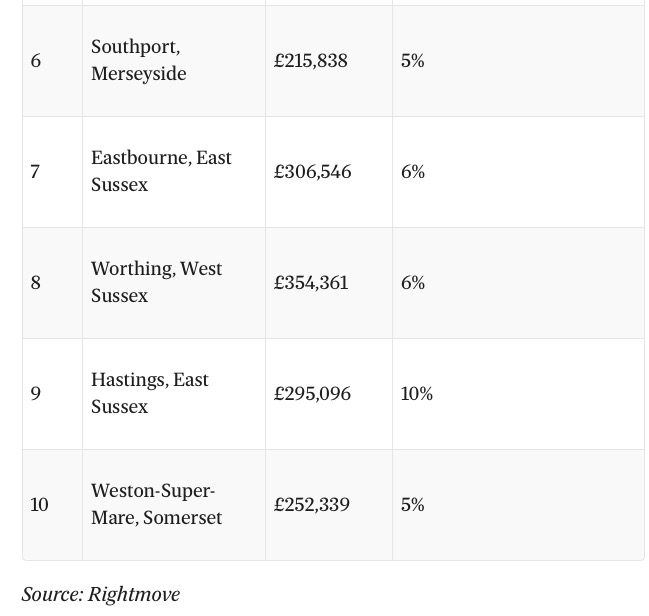Click the Hastings, East Sussex cell
649x616 pixels.
150,394
